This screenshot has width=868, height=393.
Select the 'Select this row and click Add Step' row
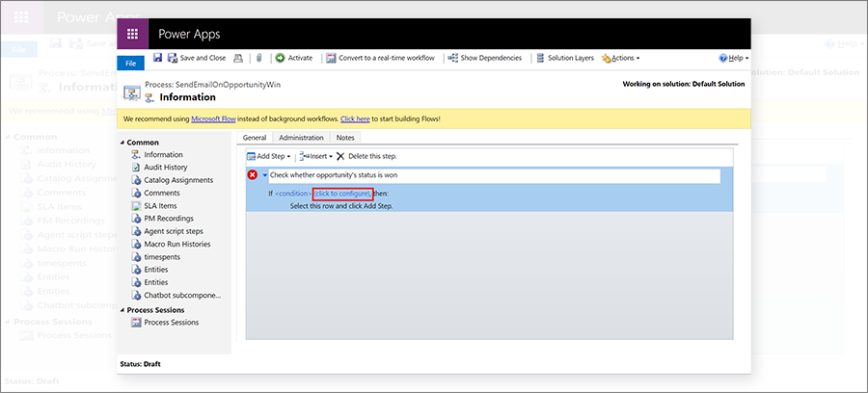point(341,205)
